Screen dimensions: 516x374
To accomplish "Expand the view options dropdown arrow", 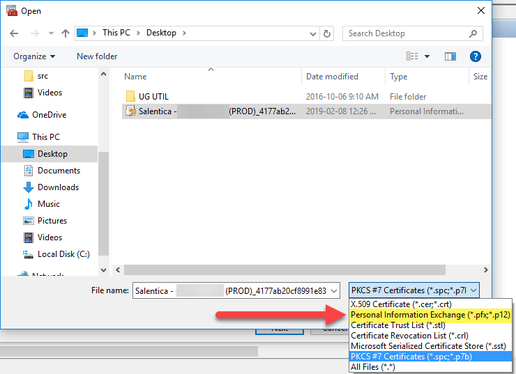I will [x=427, y=57].
